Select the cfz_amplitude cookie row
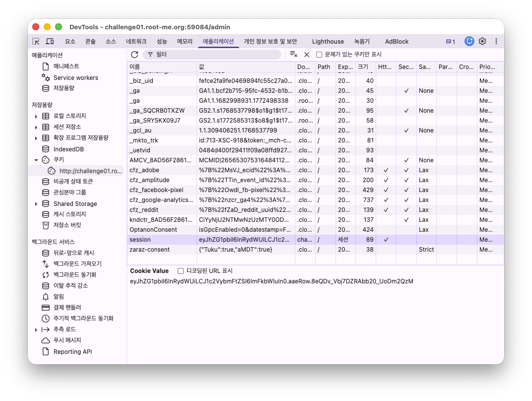 tap(315, 180)
